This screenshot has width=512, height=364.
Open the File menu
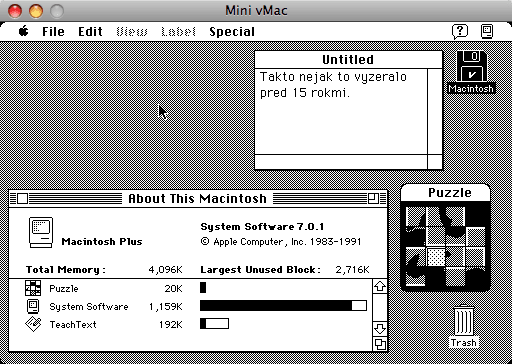pyautogui.click(x=53, y=32)
